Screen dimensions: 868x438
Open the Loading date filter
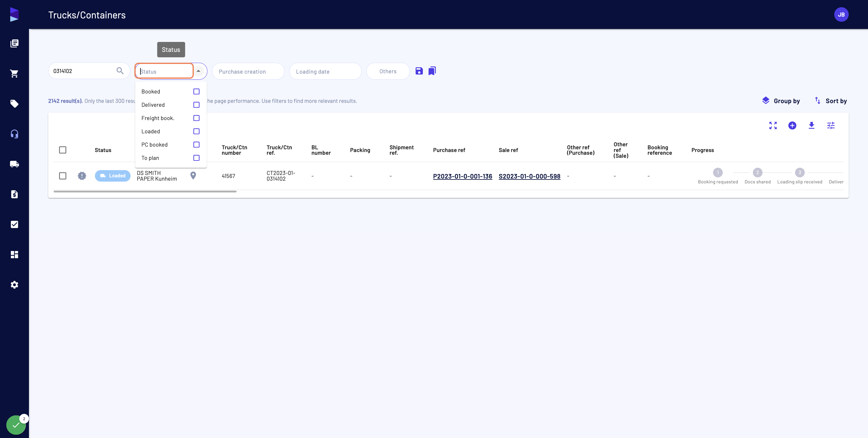pos(325,71)
